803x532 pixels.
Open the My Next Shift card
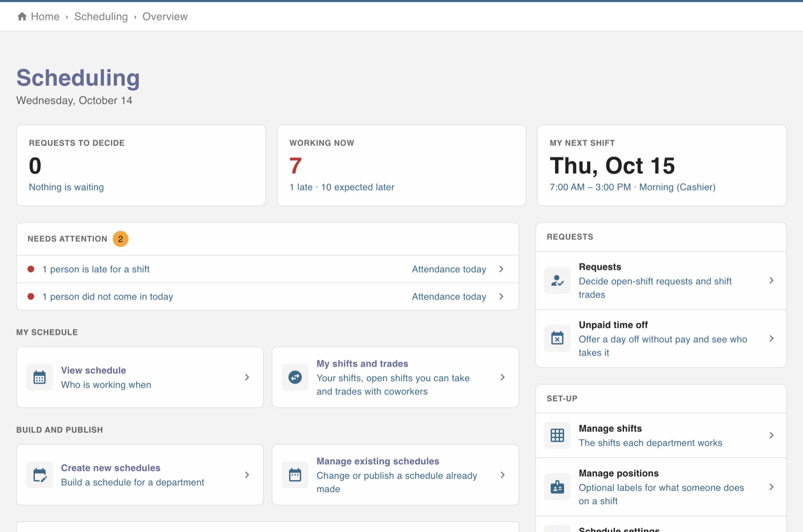click(x=661, y=165)
